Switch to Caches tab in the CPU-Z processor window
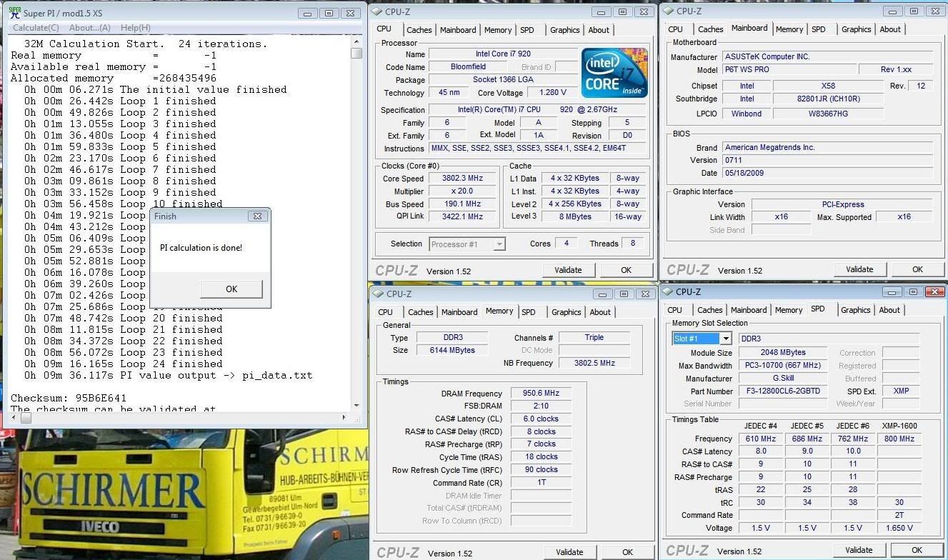Image resolution: width=948 pixels, height=560 pixels. click(419, 30)
